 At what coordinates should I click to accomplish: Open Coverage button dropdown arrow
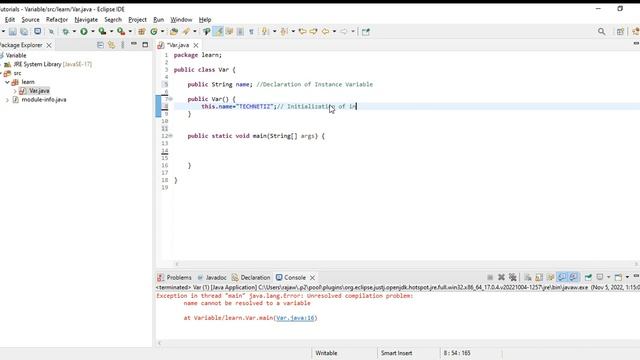tap(111, 31)
